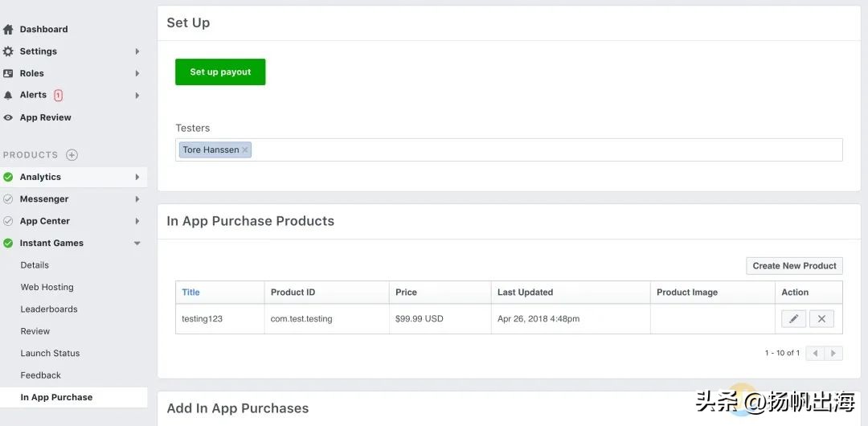
Task: Add a product via the plus icon
Action: click(x=72, y=155)
